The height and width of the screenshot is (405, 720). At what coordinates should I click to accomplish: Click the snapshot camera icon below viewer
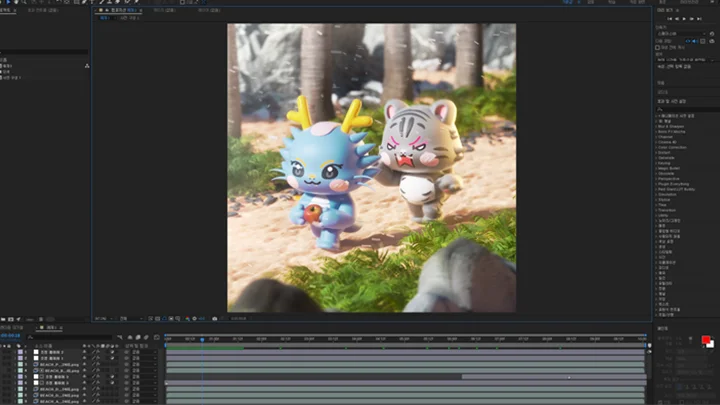click(214, 318)
